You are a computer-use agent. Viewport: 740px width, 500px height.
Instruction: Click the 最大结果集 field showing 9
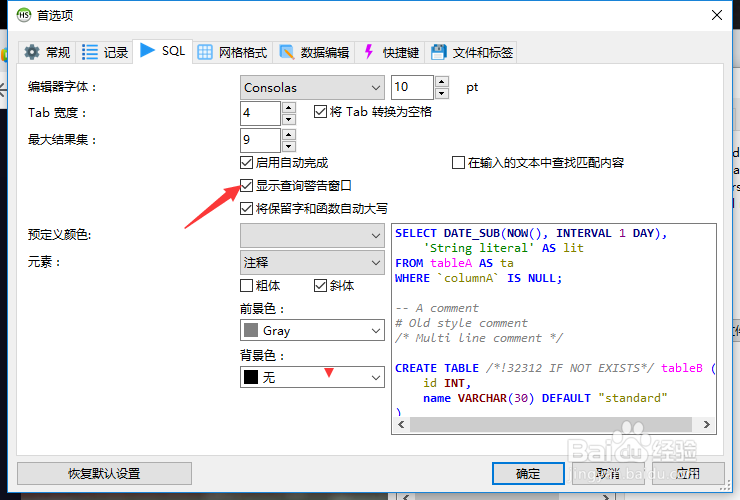point(261,140)
